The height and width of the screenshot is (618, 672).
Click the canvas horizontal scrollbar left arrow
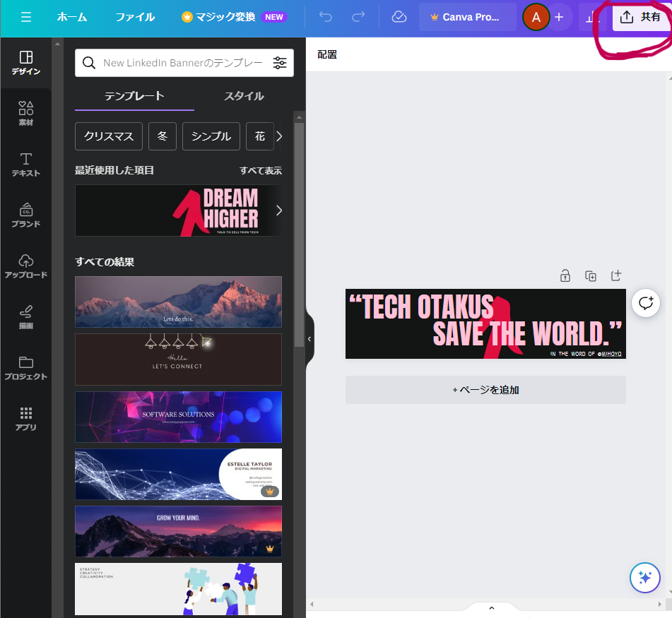(312, 605)
